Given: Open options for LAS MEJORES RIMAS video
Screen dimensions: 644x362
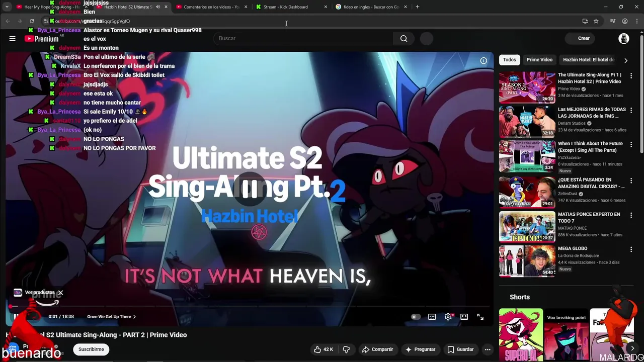Looking at the screenshot, I should (x=631, y=110).
